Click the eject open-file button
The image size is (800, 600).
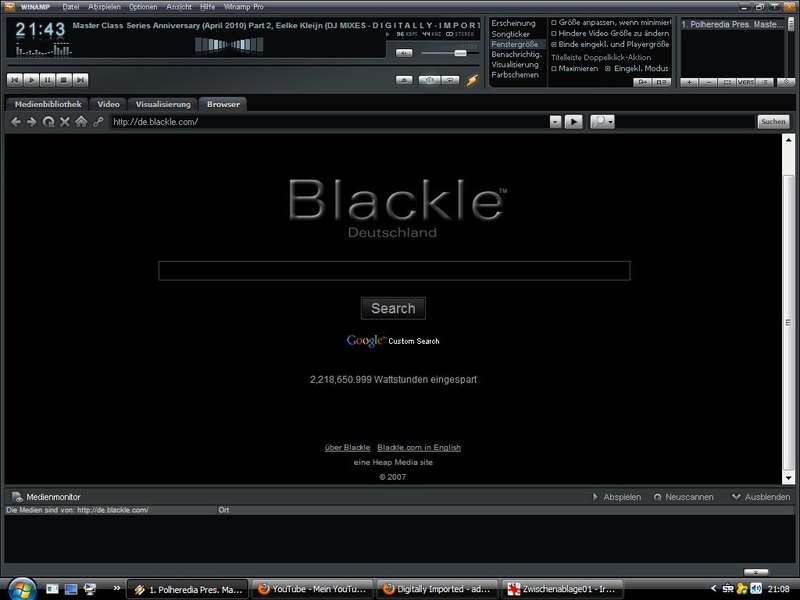pyautogui.click(x=404, y=80)
